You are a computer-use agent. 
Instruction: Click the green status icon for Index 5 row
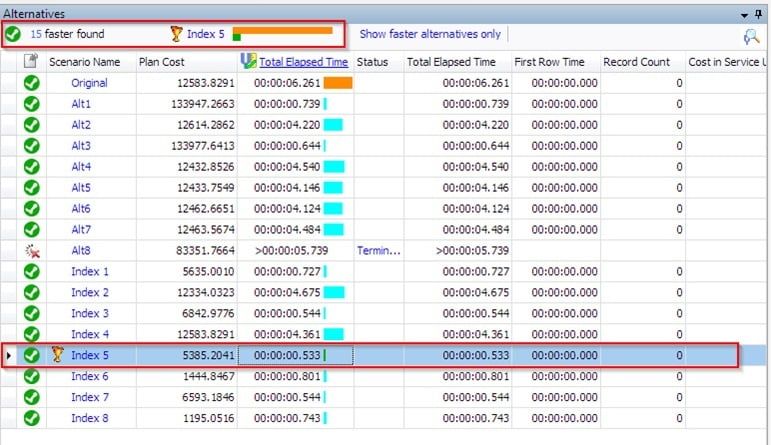[32, 355]
